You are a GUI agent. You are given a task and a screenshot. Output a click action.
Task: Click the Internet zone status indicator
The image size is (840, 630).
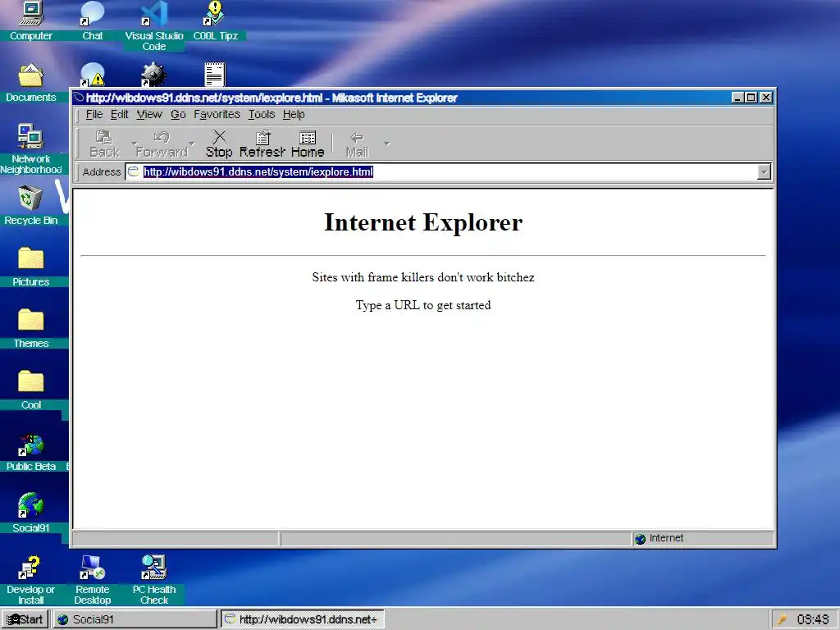point(703,538)
